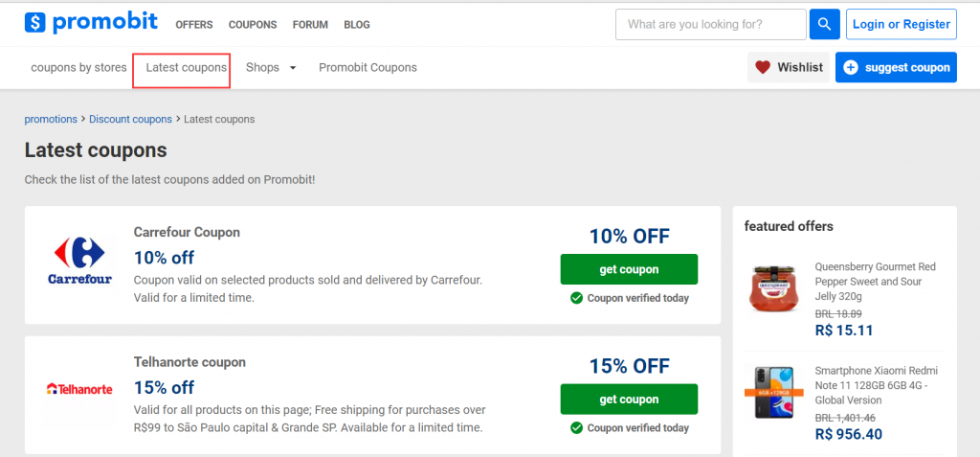Open the OFFERS menu item
The height and width of the screenshot is (457, 980).
coord(193,25)
